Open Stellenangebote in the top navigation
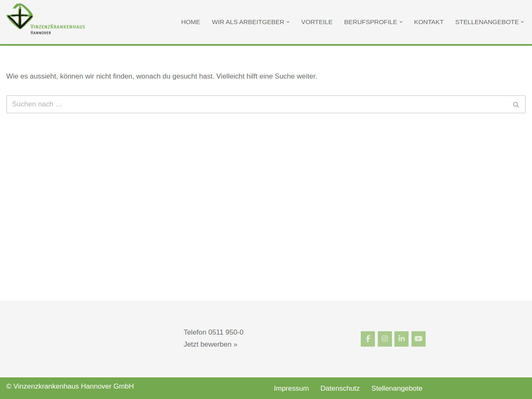Screen dimensions: 532x399 487,22
